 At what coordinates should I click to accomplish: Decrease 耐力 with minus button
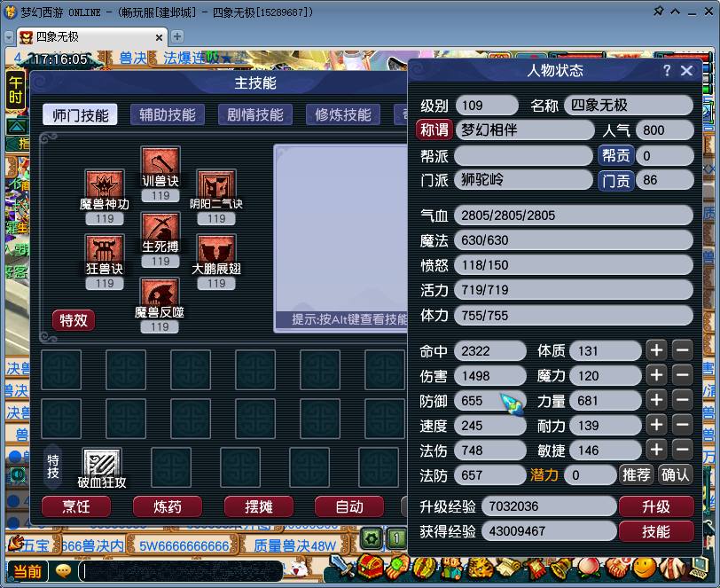683,425
